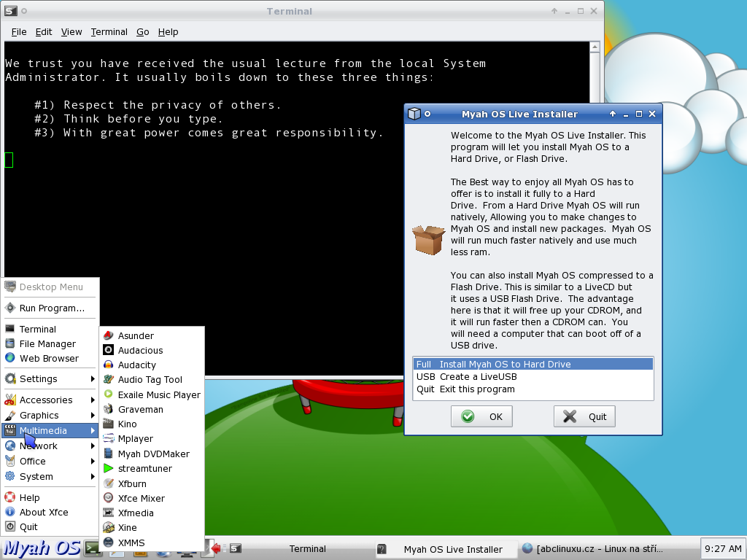Open the Help menu in Terminal

pyautogui.click(x=169, y=32)
